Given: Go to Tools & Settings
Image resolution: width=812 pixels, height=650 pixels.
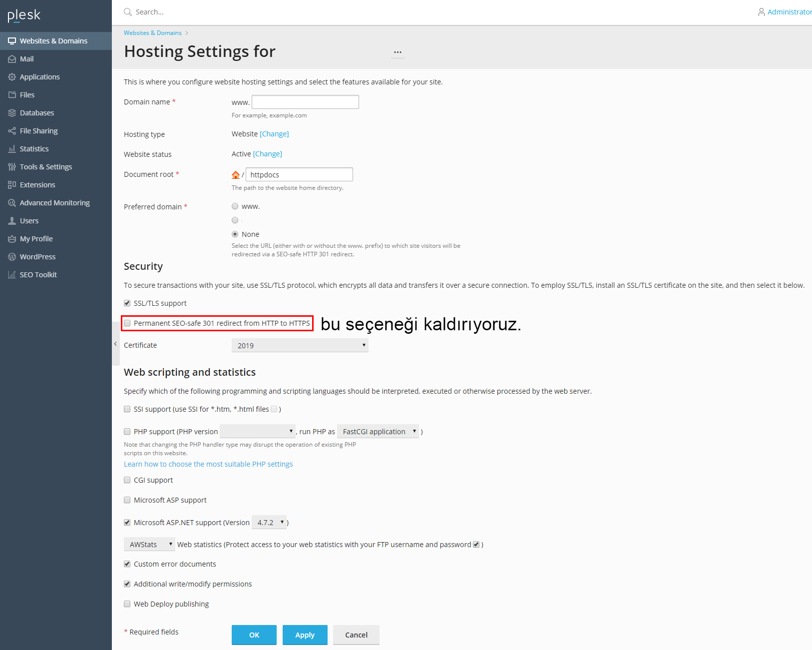Looking at the screenshot, I should tap(56, 167).
